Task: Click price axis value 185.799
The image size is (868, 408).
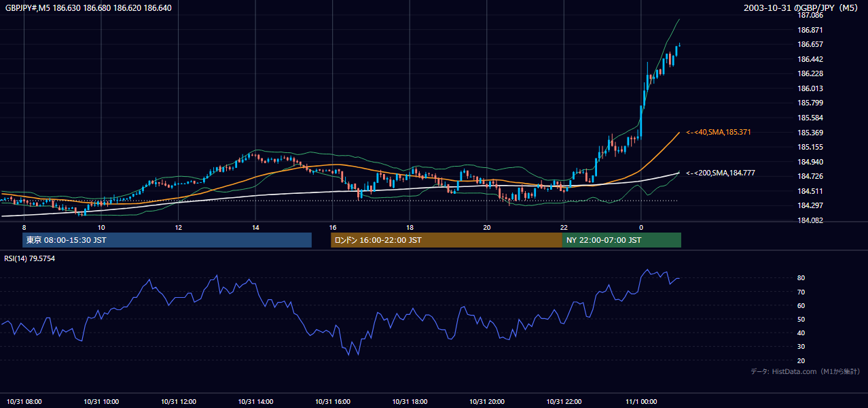Action: pyautogui.click(x=810, y=103)
